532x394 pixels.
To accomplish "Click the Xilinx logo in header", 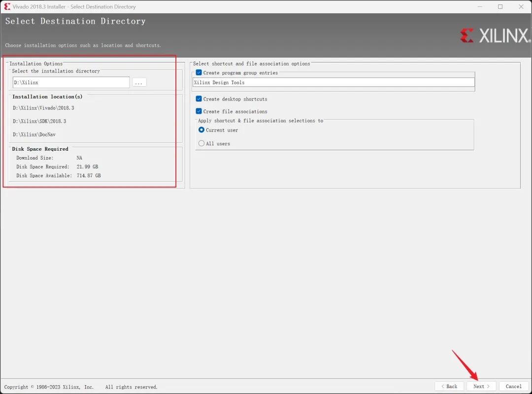I will [495, 35].
